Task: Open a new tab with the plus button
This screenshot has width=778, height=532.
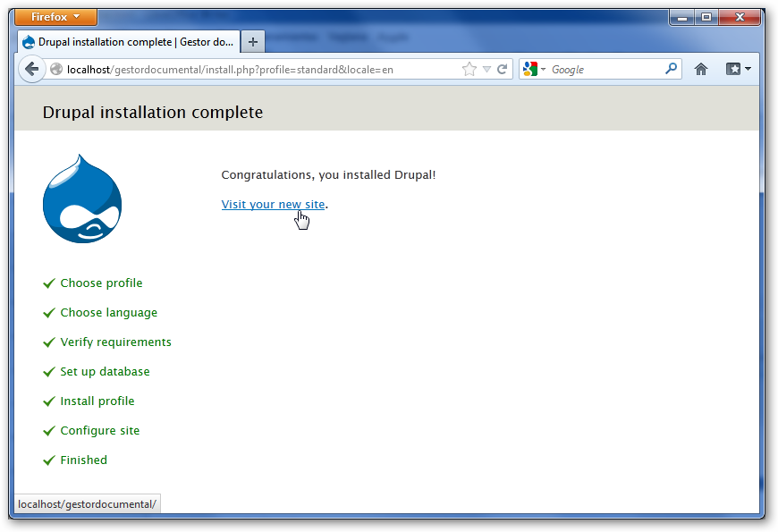Action: click(252, 41)
